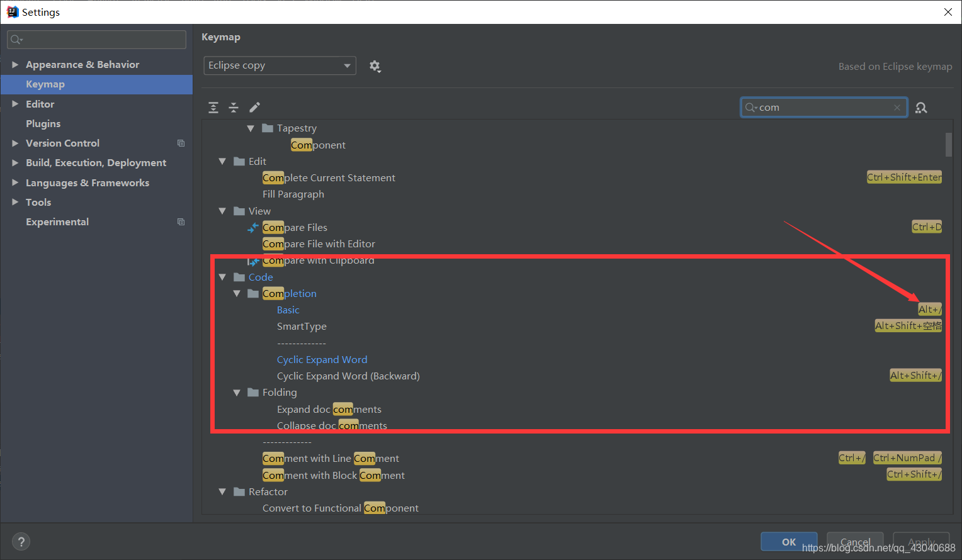962x560 pixels.
Task: Click the copy icon beside Version Control
Action: pyautogui.click(x=181, y=143)
